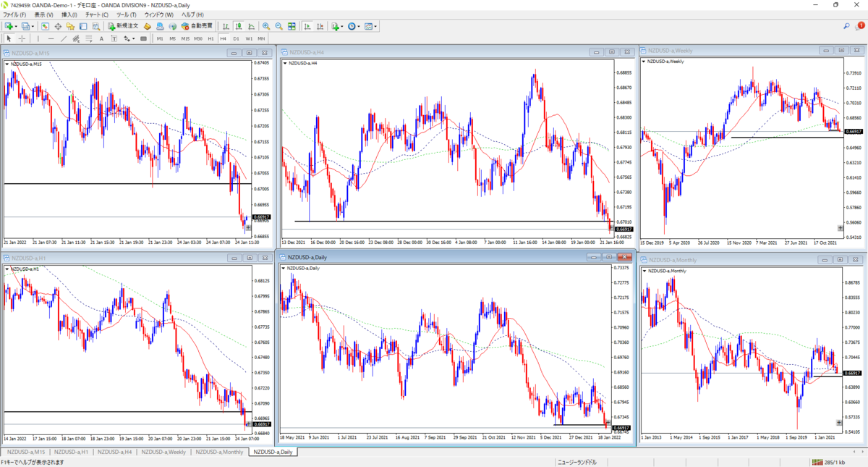The width and height of the screenshot is (868, 467).
Task: Open the indicators list dropdown
Action: pos(338,26)
